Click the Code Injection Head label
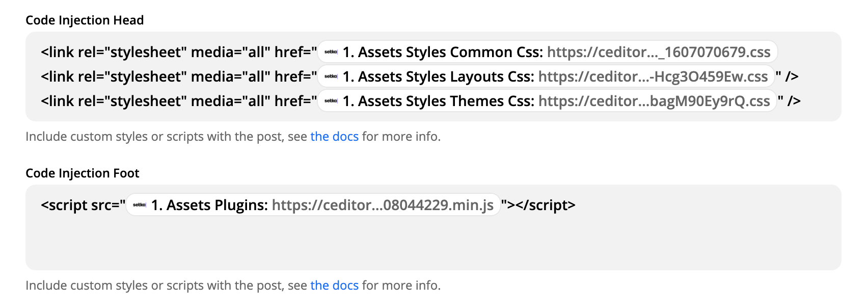 pyautogui.click(x=85, y=20)
